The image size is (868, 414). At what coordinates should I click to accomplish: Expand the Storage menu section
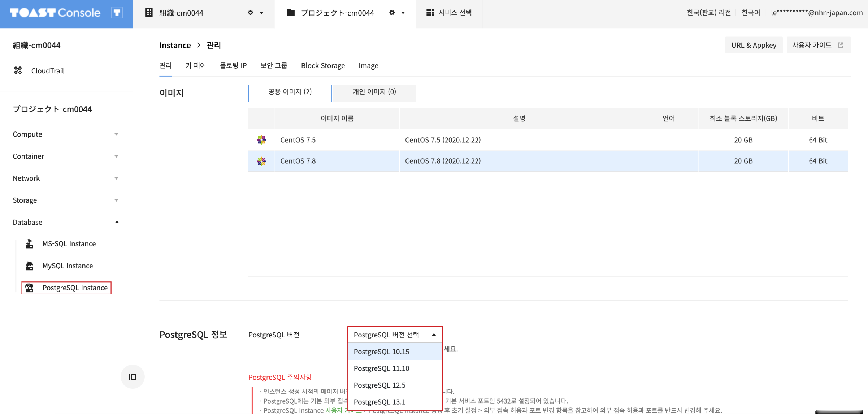coord(66,200)
